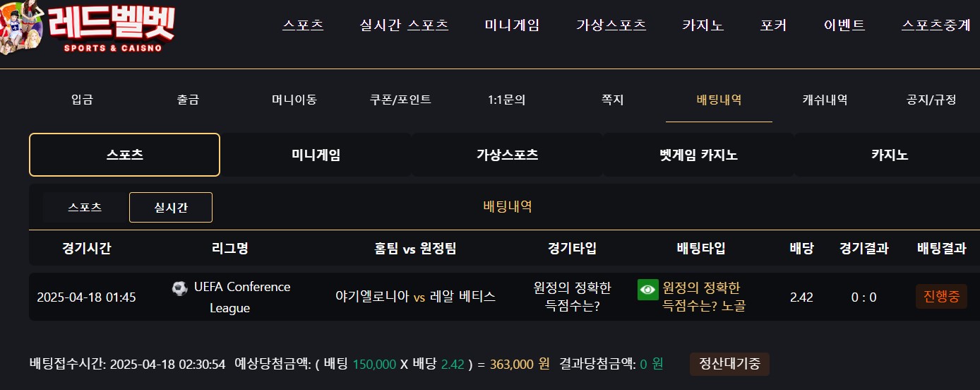This screenshot has width=980, height=390.
Task: Click the 진행중 status badge
Action: (x=941, y=296)
